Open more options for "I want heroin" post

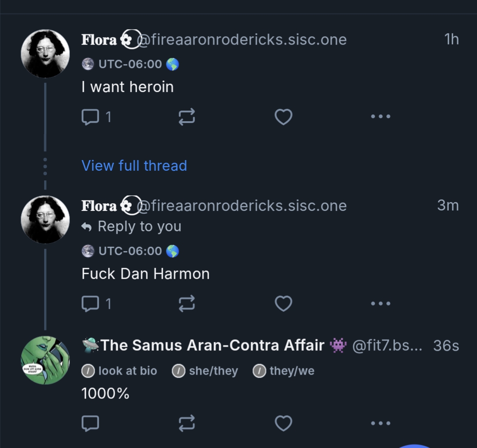tap(380, 117)
